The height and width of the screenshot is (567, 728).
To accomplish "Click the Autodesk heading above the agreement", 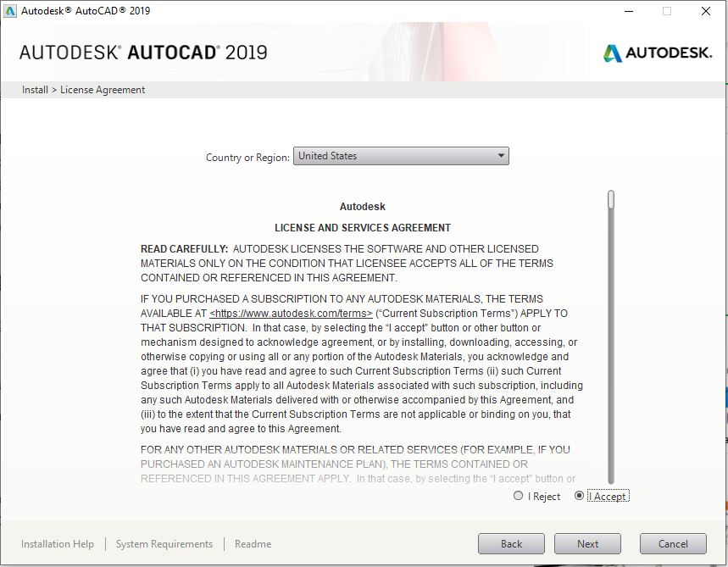I will pyautogui.click(x=363, y=206).
